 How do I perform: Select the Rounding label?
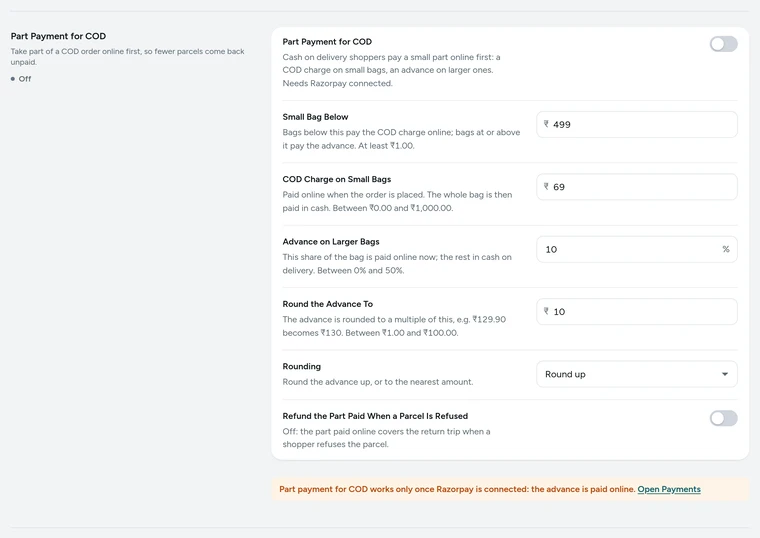(x=301, y=366)
